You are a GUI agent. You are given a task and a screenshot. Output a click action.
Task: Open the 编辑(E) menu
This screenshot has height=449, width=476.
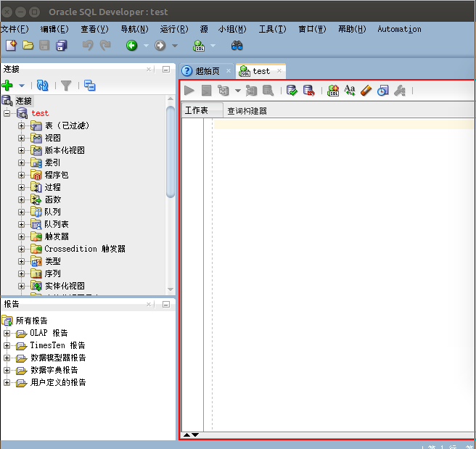pos(54,29)
